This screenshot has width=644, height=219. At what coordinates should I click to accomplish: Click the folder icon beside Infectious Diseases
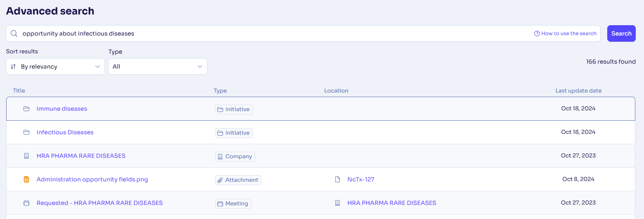26,133
